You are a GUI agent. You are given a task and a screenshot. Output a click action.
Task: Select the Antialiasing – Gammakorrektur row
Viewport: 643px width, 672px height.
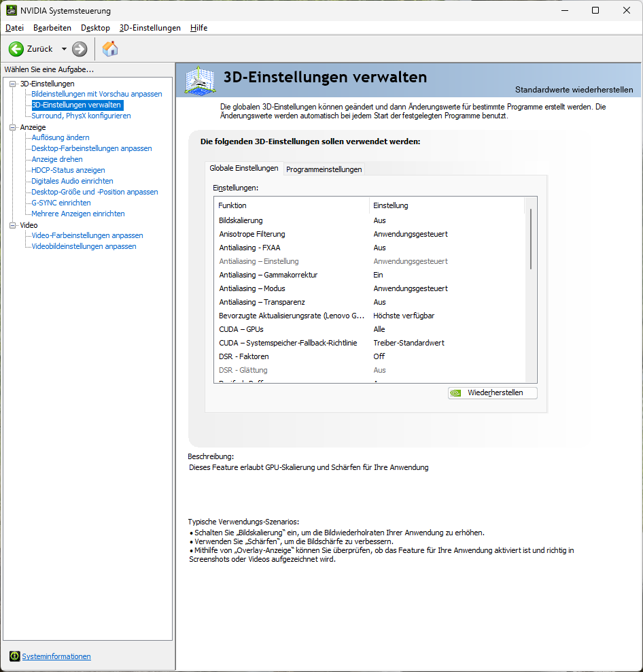370,275
